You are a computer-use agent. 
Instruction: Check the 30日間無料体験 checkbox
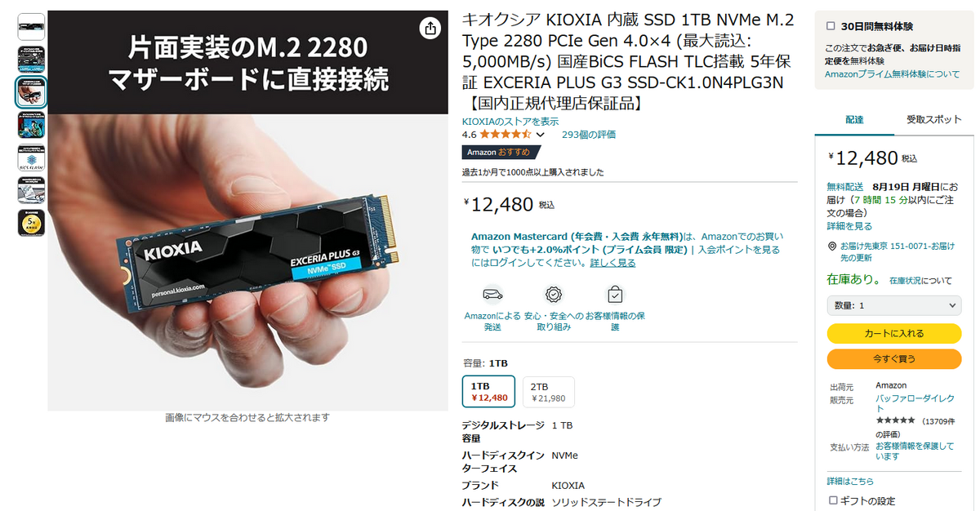(831, 26)
